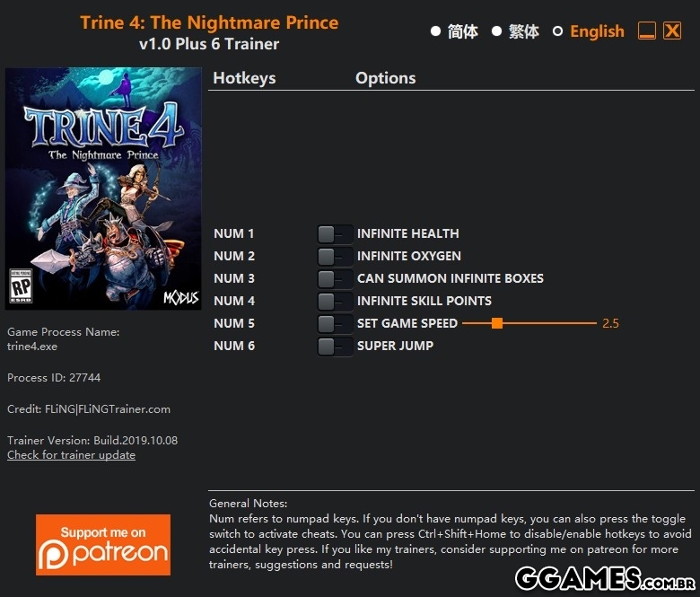Click the game speed slider handle

pos(497,323)
